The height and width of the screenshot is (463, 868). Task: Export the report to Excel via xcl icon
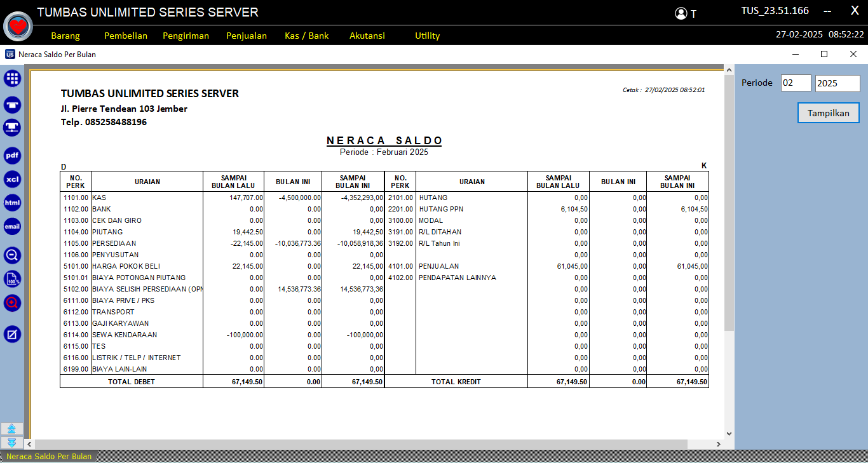click(x=12, y=179)
